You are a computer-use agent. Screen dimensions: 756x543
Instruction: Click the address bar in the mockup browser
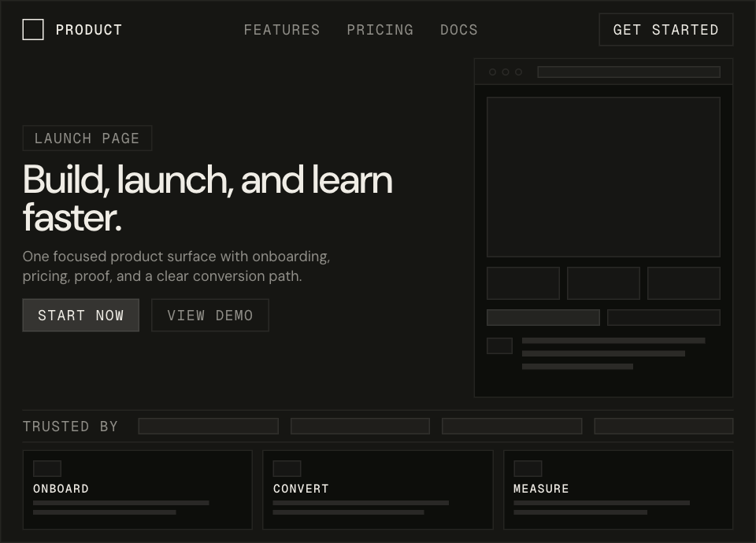pos(628,72)
